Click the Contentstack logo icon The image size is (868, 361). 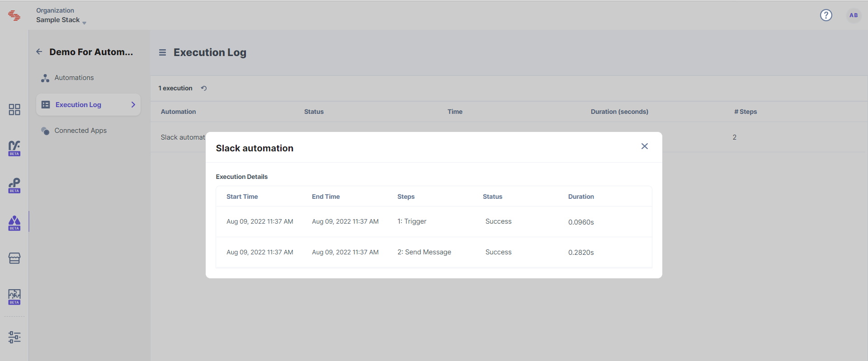pyautogui.click(x=14, y=15)
